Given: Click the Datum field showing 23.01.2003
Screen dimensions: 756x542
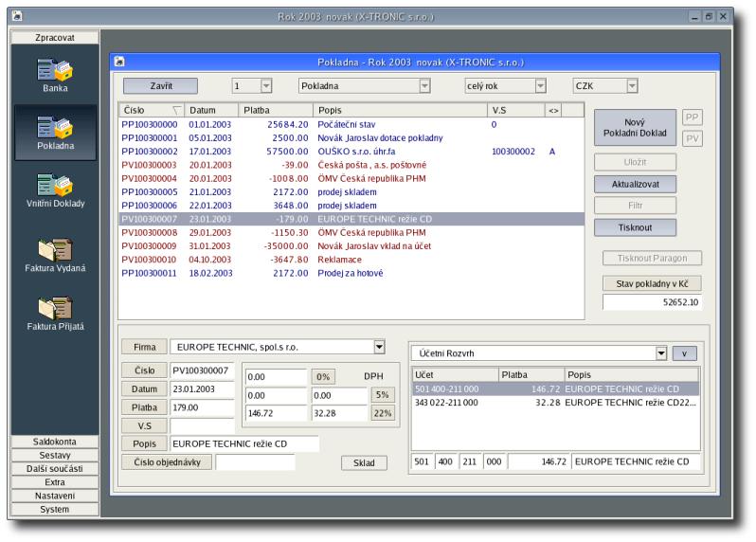Looking at the screenshot, I should (x=202, y=389).
